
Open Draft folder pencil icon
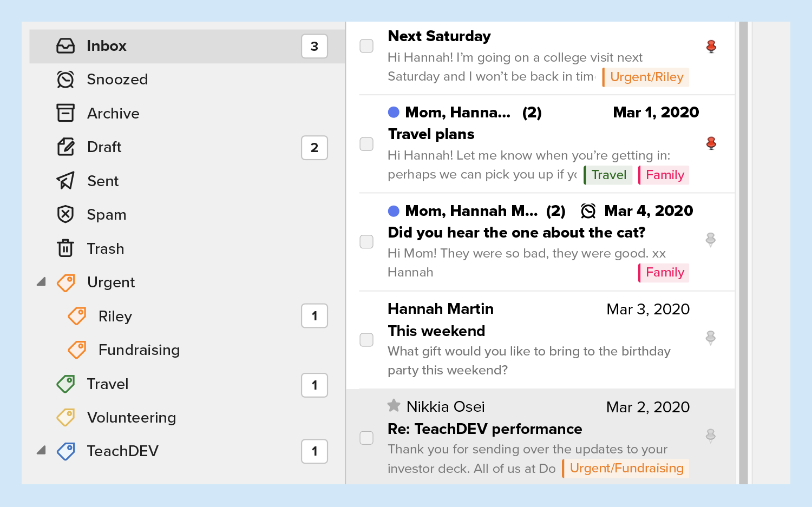66,147
